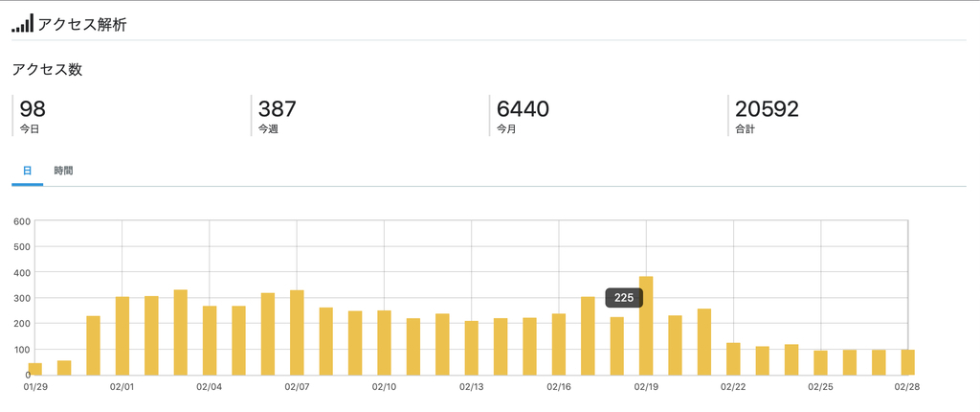The image size is (980, 412).
Task: Select the bar for 01/31
Action: (93, 346)
